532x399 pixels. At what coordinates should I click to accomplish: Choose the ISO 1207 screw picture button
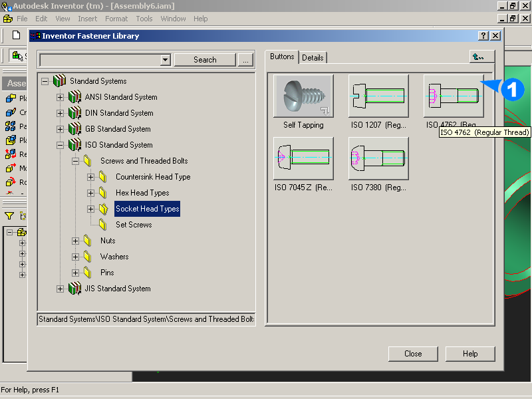tap(378, 96)
